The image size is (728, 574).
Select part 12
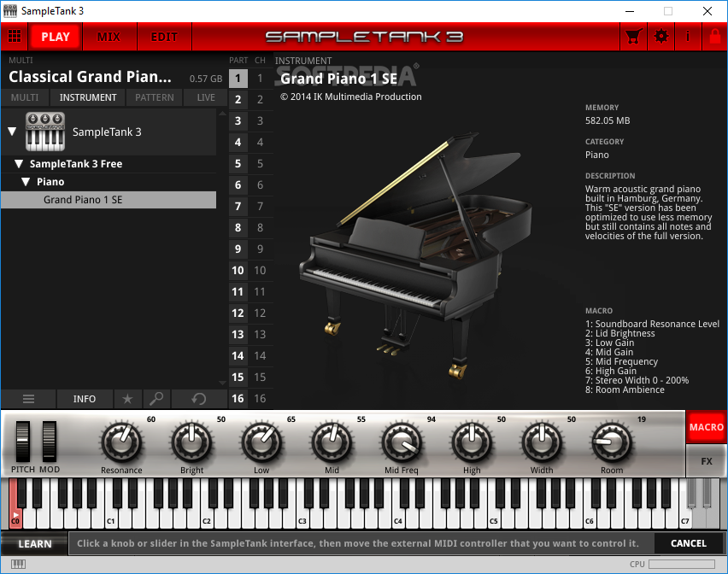point(238,313)
